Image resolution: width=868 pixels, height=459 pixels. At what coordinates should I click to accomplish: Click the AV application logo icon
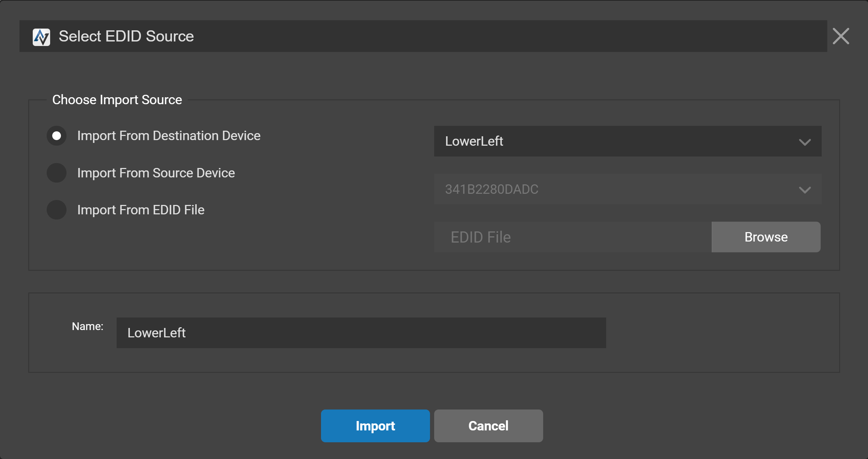click(x=41, y=37)
